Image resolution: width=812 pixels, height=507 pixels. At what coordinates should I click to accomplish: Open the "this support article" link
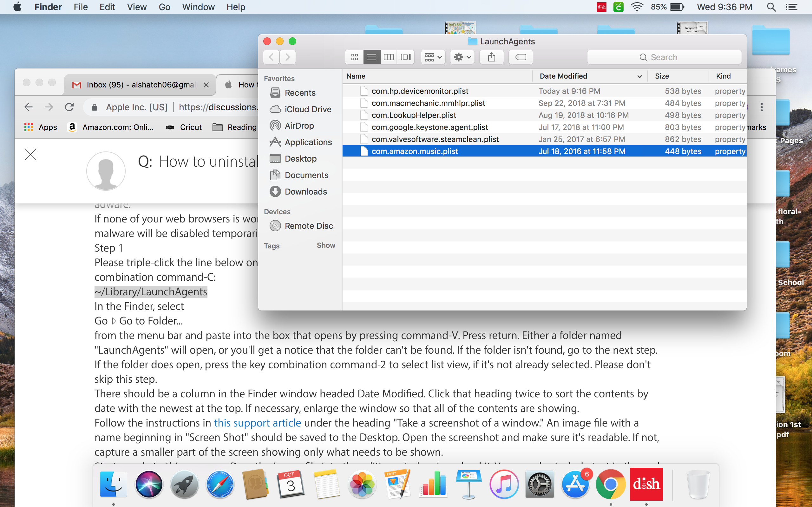click(257, 423)
